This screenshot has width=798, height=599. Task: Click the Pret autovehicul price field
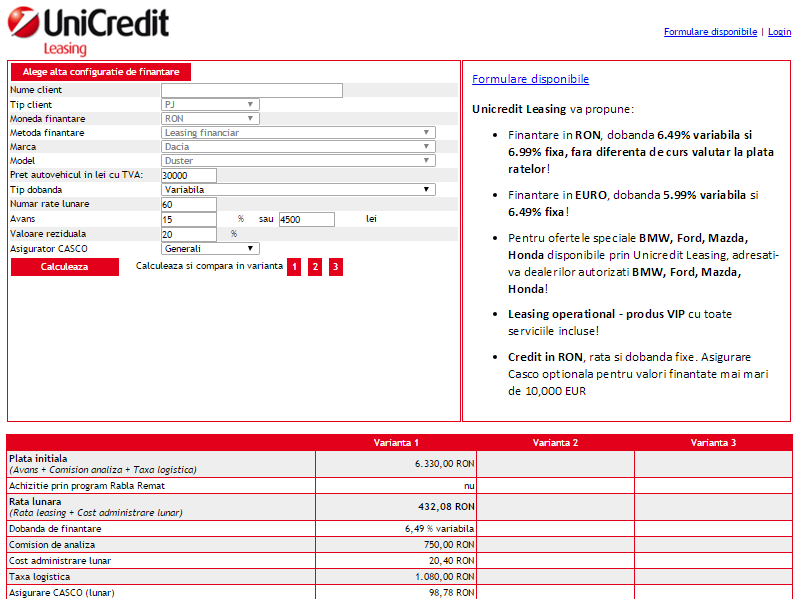(189, 176)
